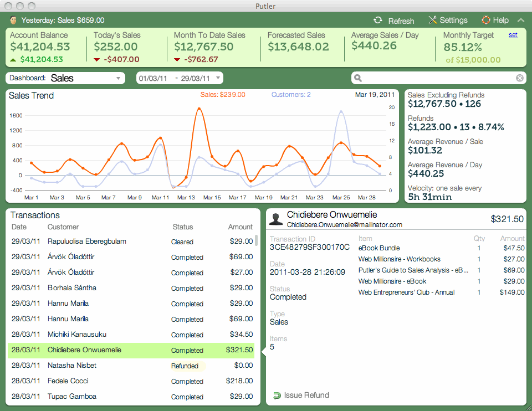The image size is (532, 411).
Task: Clear the search field with the X icon
Action: 519,78
